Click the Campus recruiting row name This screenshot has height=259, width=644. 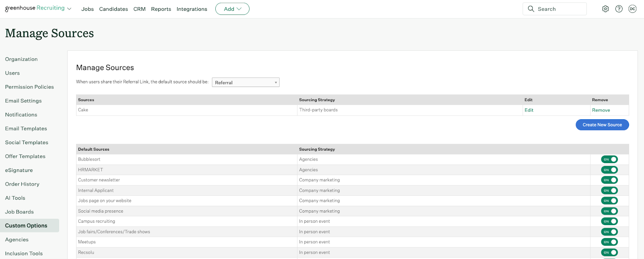[x=97, y=222]
